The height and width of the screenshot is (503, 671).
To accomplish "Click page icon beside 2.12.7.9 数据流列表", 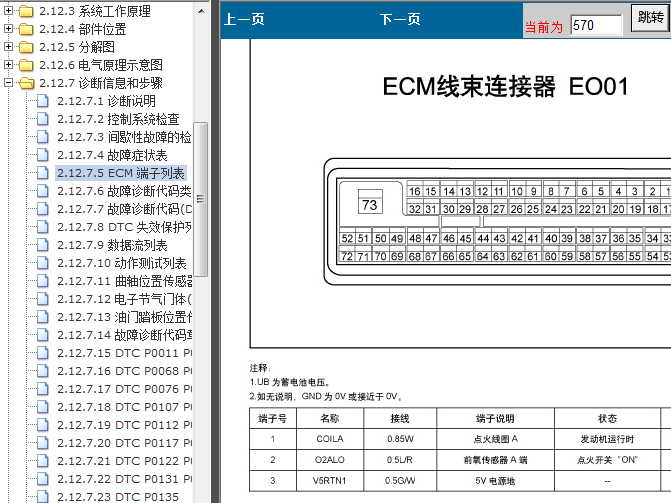I will (42, 245).
